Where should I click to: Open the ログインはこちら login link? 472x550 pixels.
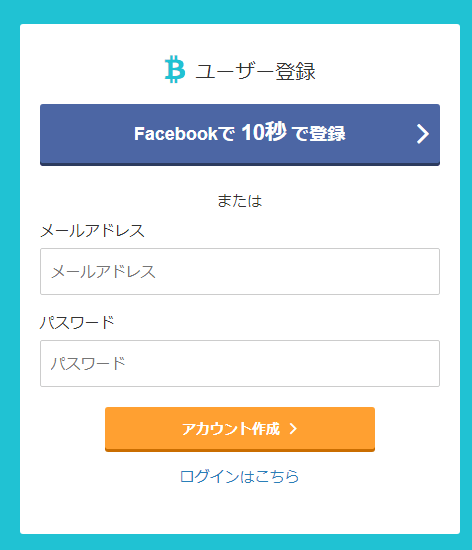coord(240,476)
